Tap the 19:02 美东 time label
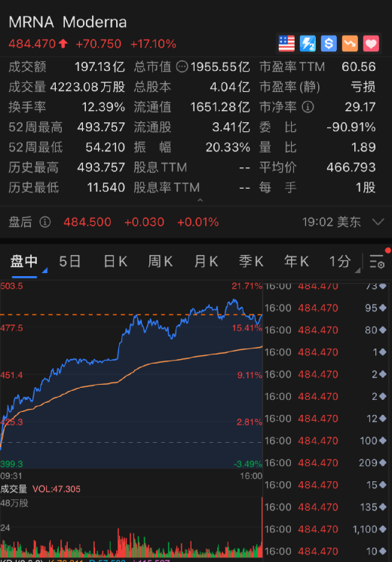The width and height of the screenshot is (392, 562). click(x=332, y=223)
